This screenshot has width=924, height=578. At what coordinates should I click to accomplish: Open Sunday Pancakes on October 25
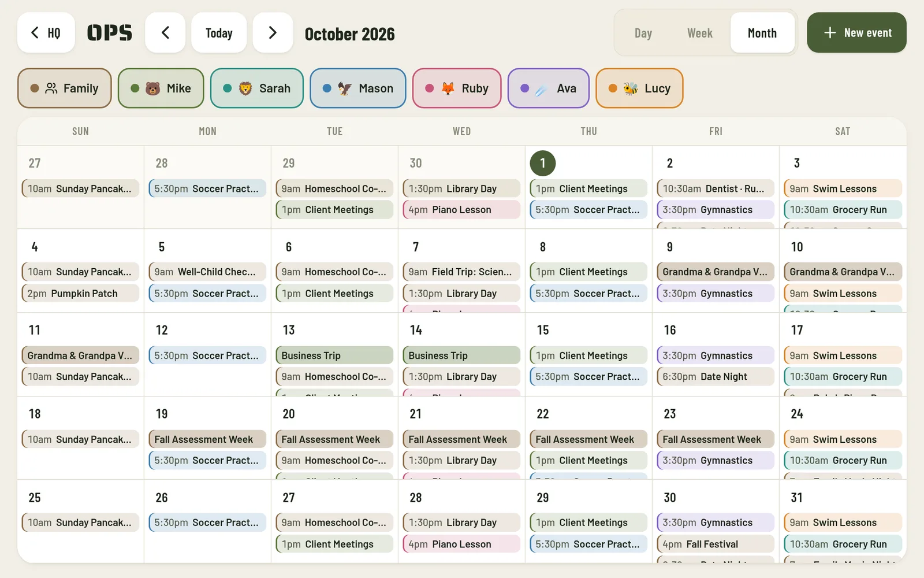(80, 523)
